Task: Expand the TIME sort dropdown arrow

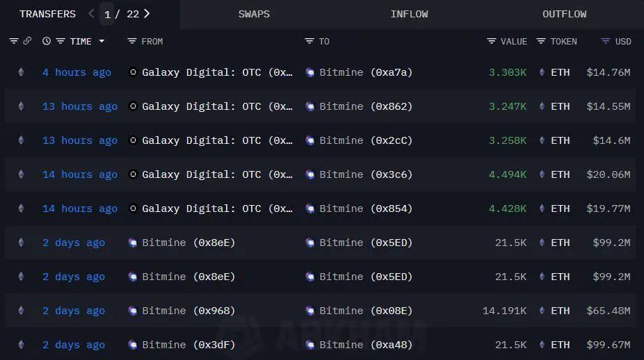Action: coord(102,41)
